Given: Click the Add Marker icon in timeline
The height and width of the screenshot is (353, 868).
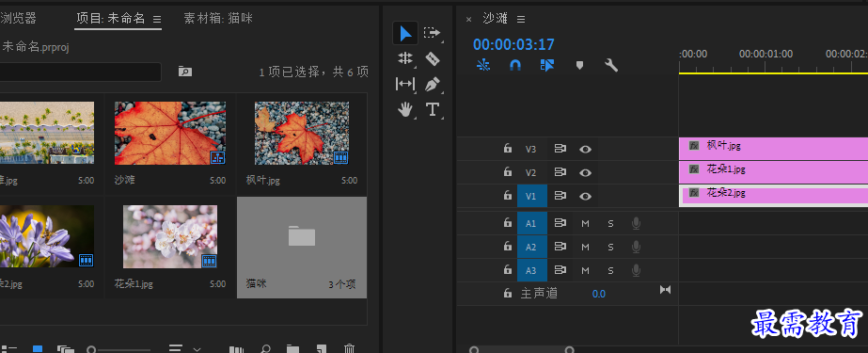Looking at the screenshot, I should (579, 65).
